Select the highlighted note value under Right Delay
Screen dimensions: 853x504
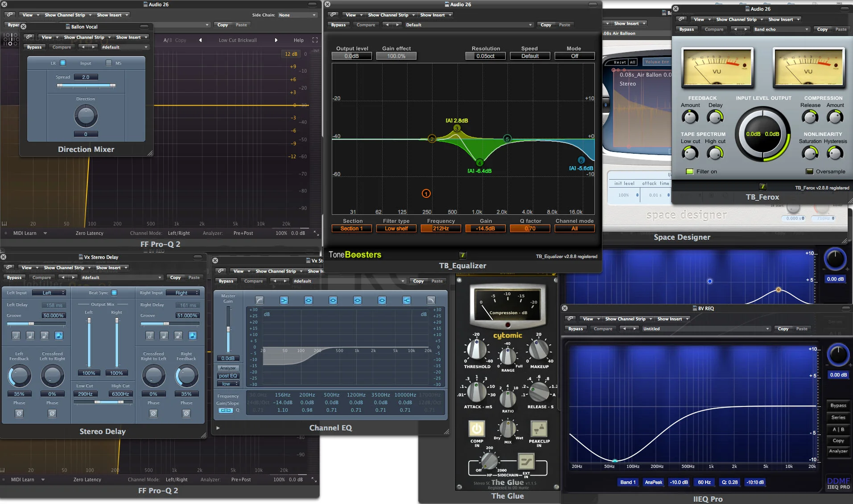coord(193,336)
